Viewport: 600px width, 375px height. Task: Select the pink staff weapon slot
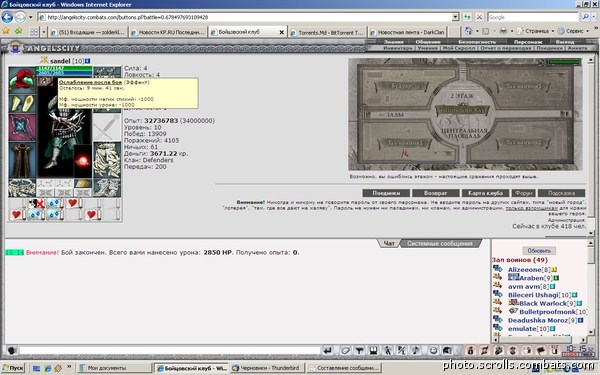click(x=22, y=127)
